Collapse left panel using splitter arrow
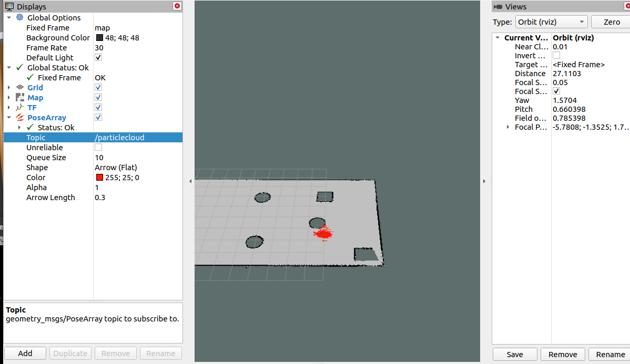The height and width of the screenshot is (364, 630). pyautogui.click(x=190, y=181)
